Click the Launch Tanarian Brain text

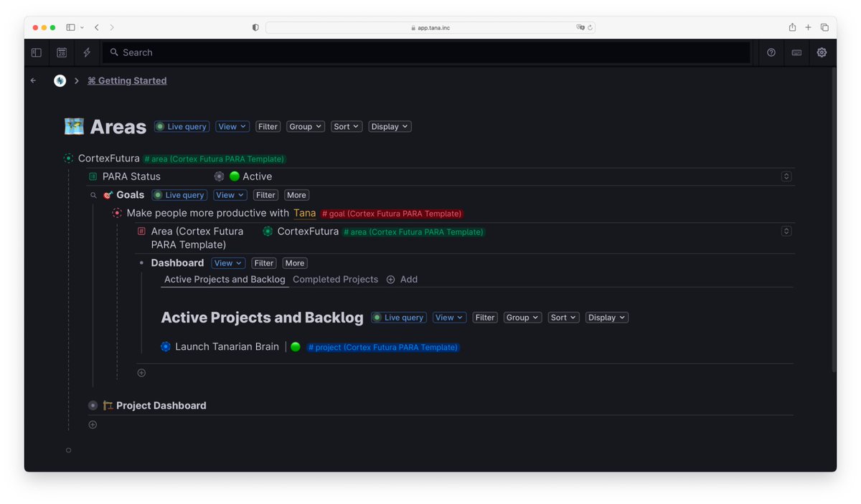pos(227,346)
